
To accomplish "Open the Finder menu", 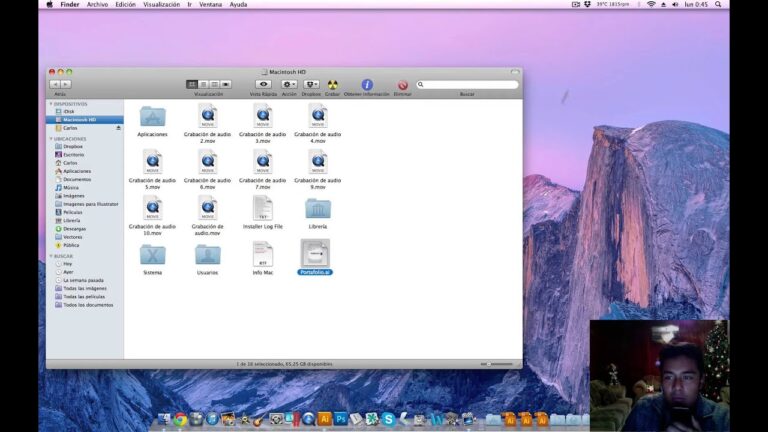I will [70, 4].
